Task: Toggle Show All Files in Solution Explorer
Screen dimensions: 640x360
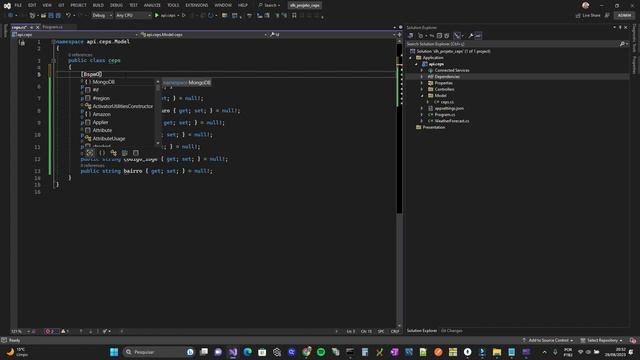Action: [447, 36]
